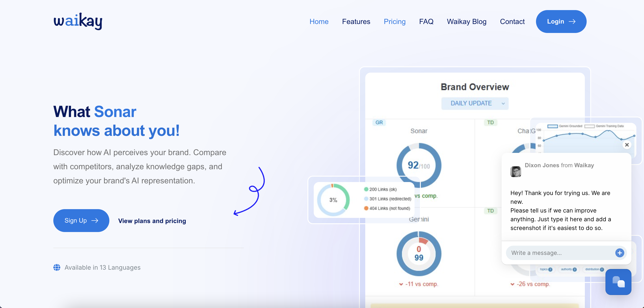Select 'Available in 13 Languages' text
This screenshot has height=308, width=644.
tap(102, 267)
